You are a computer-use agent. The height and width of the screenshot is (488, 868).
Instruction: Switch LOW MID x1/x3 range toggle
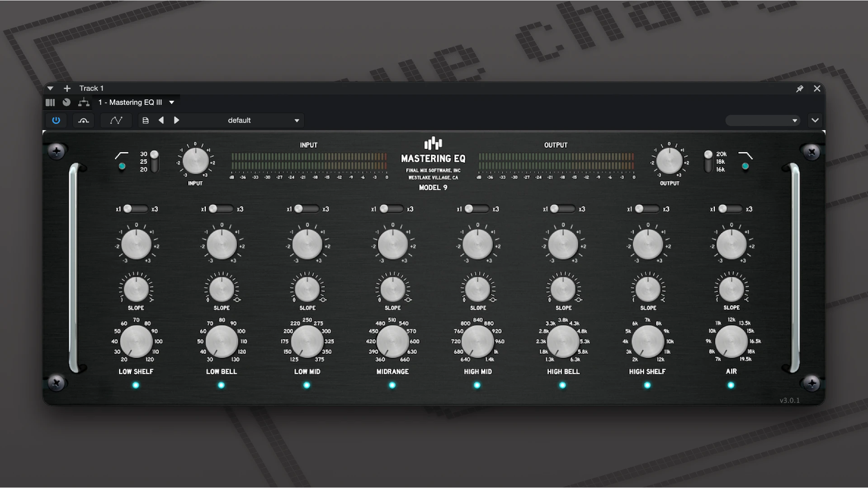[307, 209]
